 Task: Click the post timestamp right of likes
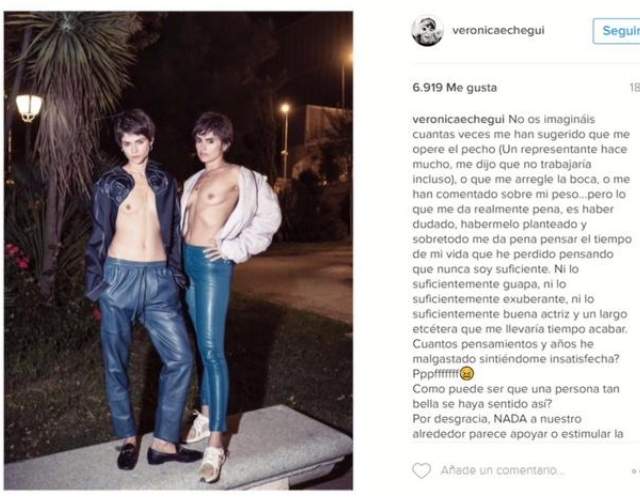635,87
